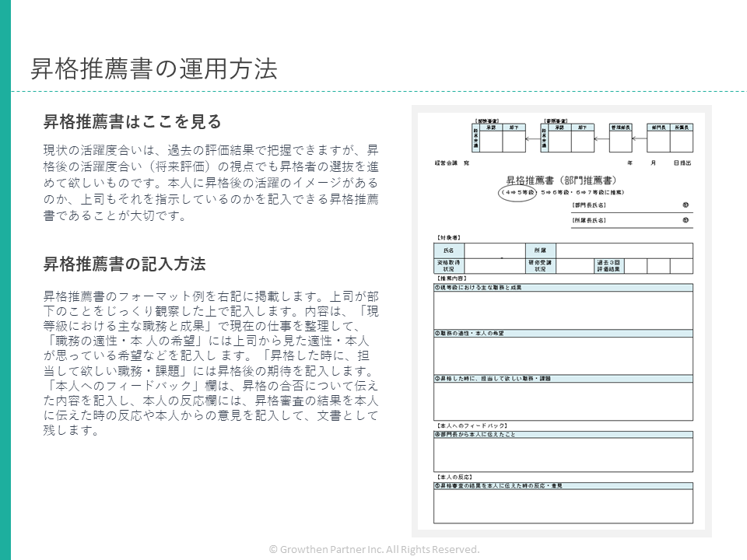Click the empty 所属 input cell
Viewport: 747px width, 560px height.
[x=623, y=250]
